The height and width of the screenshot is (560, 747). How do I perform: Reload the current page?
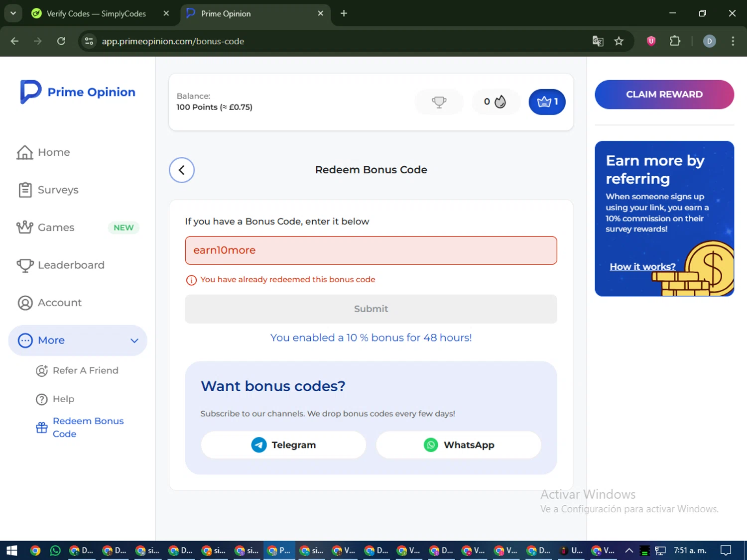coord(61,41)
